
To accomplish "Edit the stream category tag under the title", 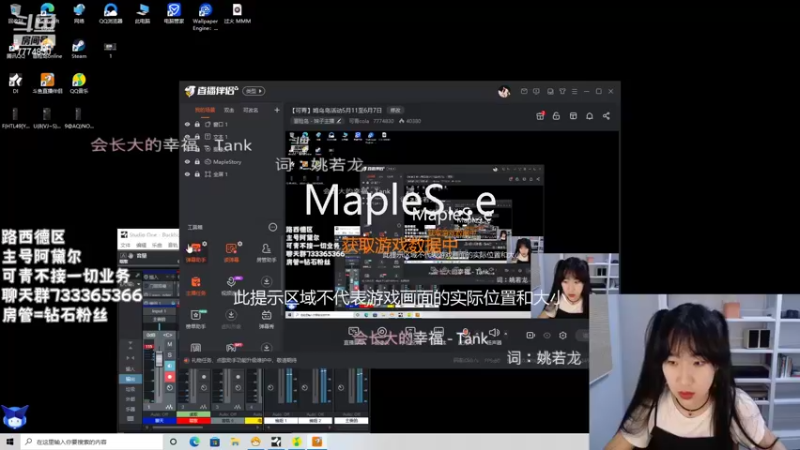I will point(317,121).
